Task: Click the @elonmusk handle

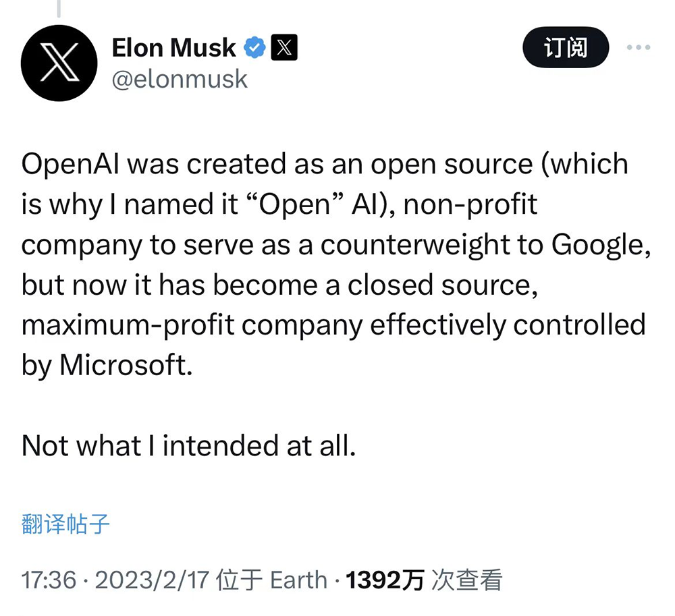Action: pyautogui.click(x=180, y=80)
